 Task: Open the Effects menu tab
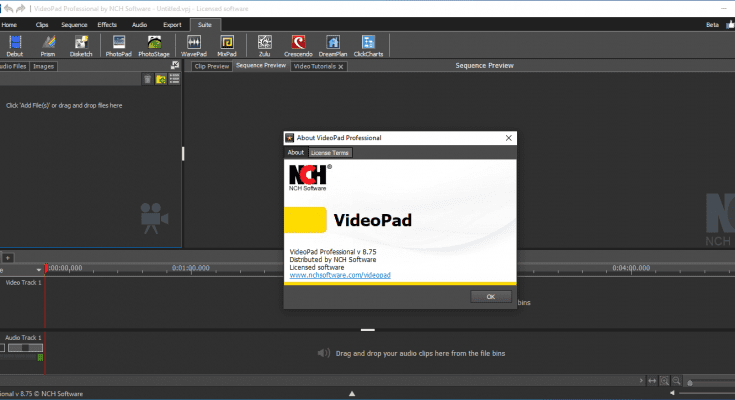coord(107,22)
